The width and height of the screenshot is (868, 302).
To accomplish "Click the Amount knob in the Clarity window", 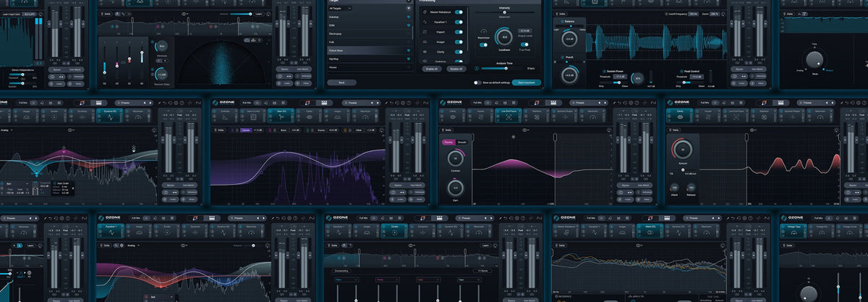I will point(682,150).
